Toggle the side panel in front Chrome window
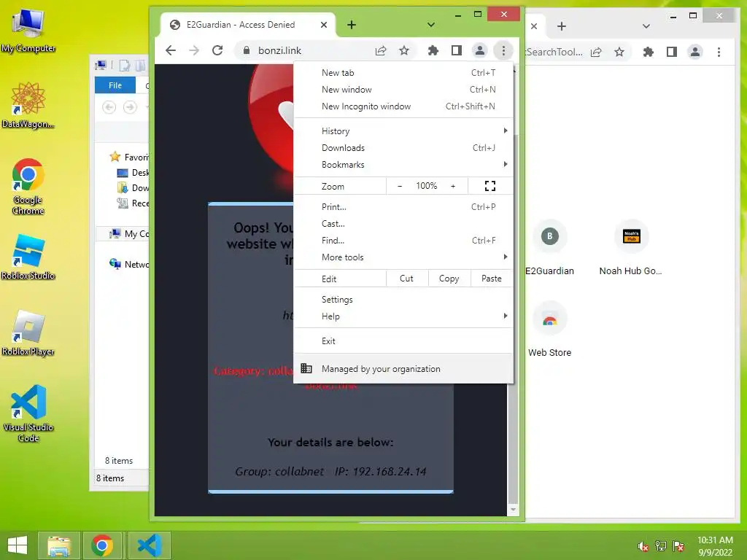Image resolution: width=747 pixels, height=560 pixels. tap(457, 50)
